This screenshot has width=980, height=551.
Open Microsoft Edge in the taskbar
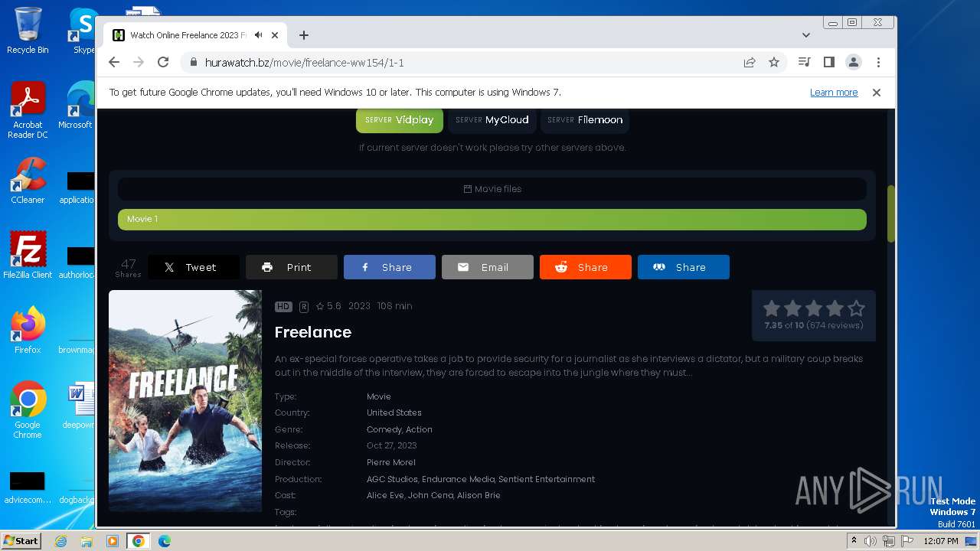165,541
